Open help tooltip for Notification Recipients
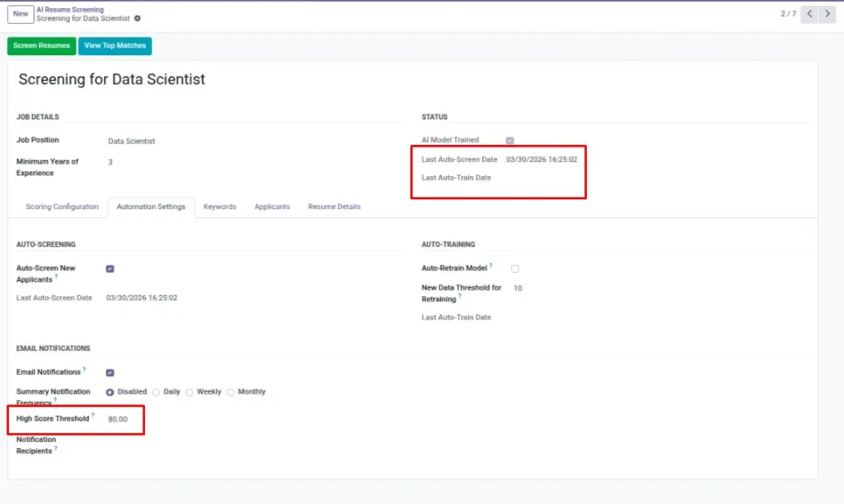 click(x=55, y=448)
